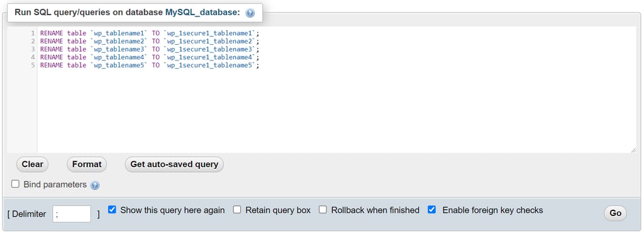Click line number 2 in gutter
This screenshot has height=235, width=644.
click(33, 41)
